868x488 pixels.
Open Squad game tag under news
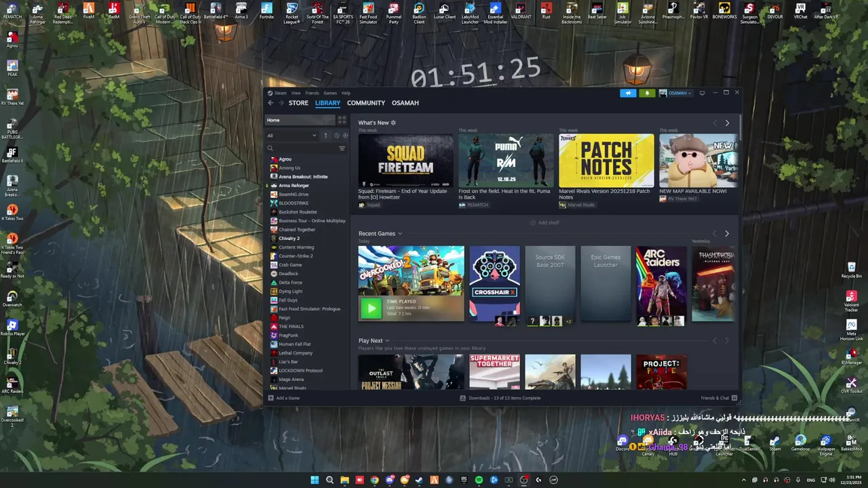coord(370,205)
